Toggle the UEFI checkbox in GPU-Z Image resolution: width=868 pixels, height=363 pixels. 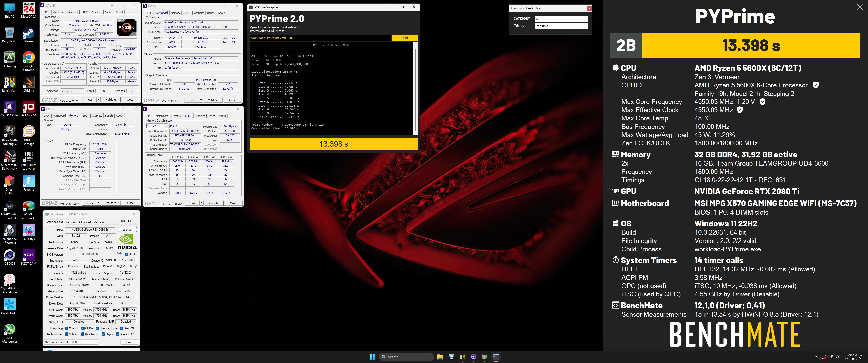(126, 254)
